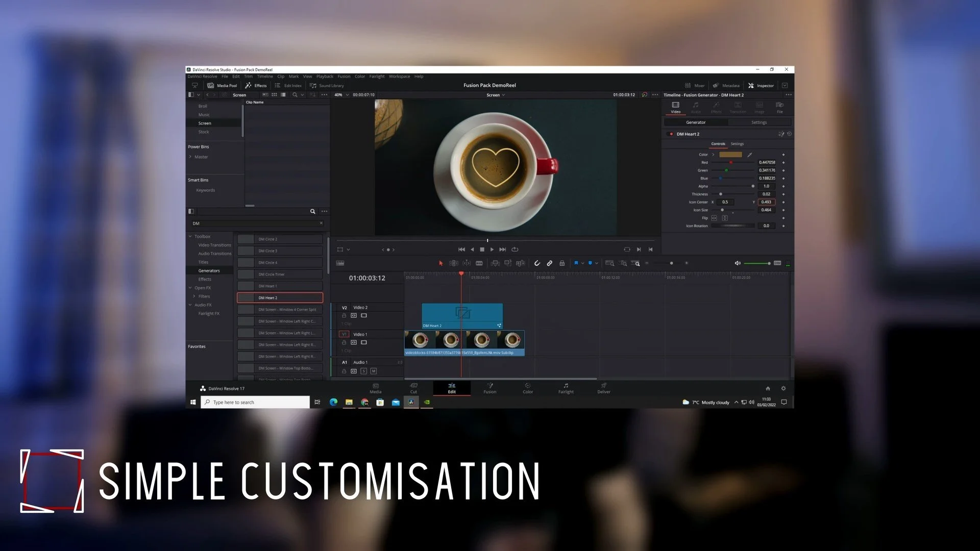
Task: Toggle Position Lock in timeline toolbar
Action: point(562,263)
